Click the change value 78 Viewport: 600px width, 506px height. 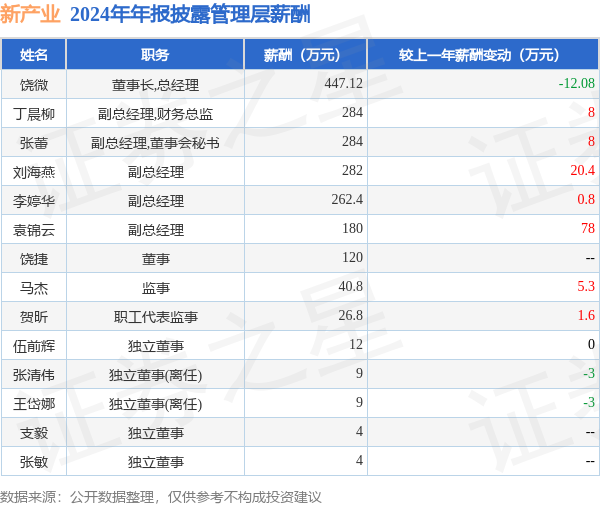point(588,228)
